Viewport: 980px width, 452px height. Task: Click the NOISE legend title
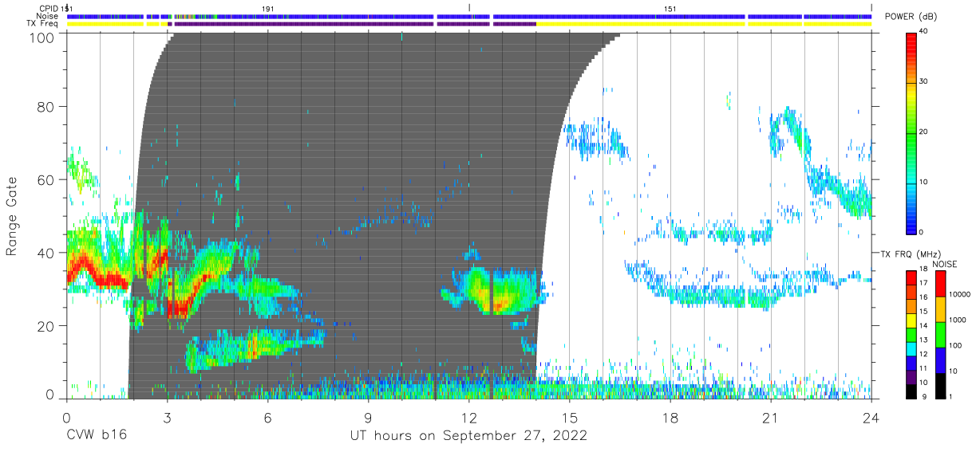click(945, 264)
